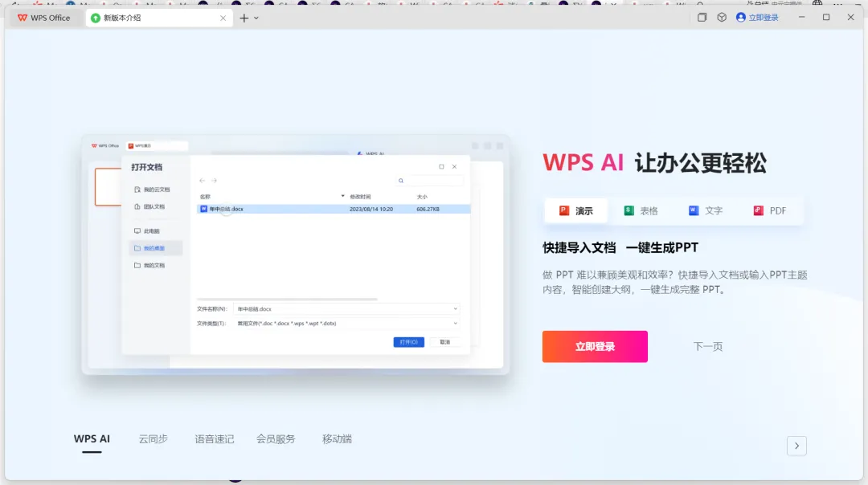Add a new tab with plus icon
The width and height of the screenshot is (868, 485).
(244, 18)
